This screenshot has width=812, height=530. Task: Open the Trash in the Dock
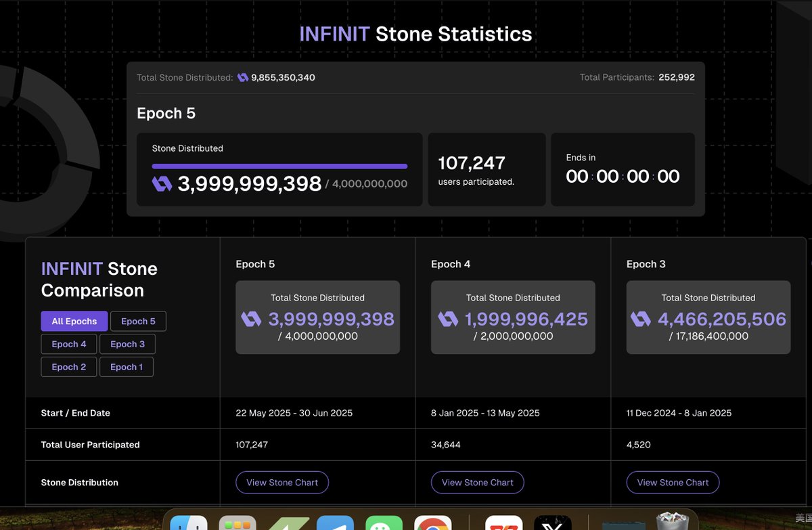[x=672, y=522]
